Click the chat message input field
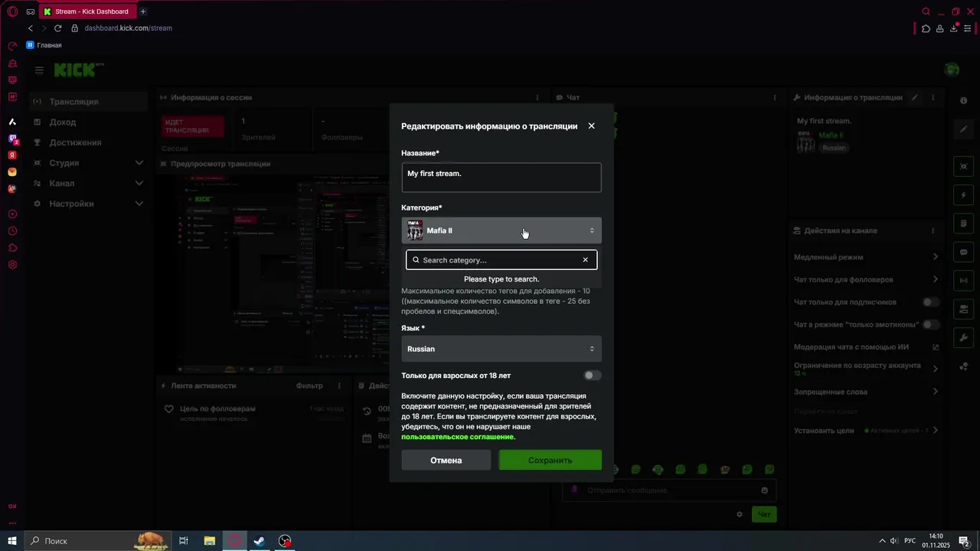Image resolution: width=980 pixels, height=551 pixels. point(669,491)
